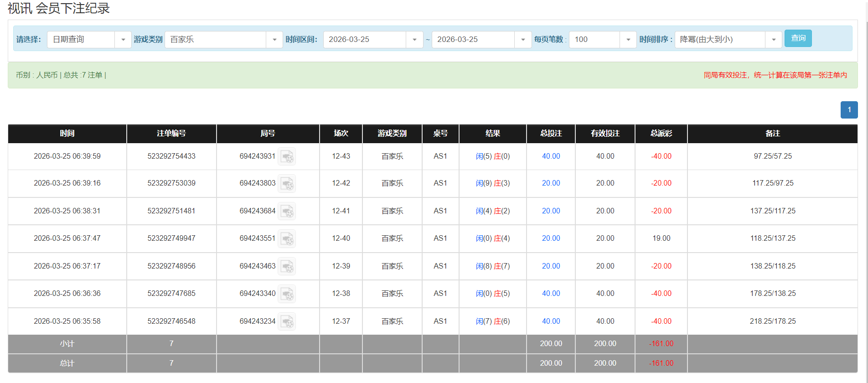This screenshot has width=868, height=383.
Task: Click the 40.00 total bet link for 12-43
Action: [x=551, y=156]
